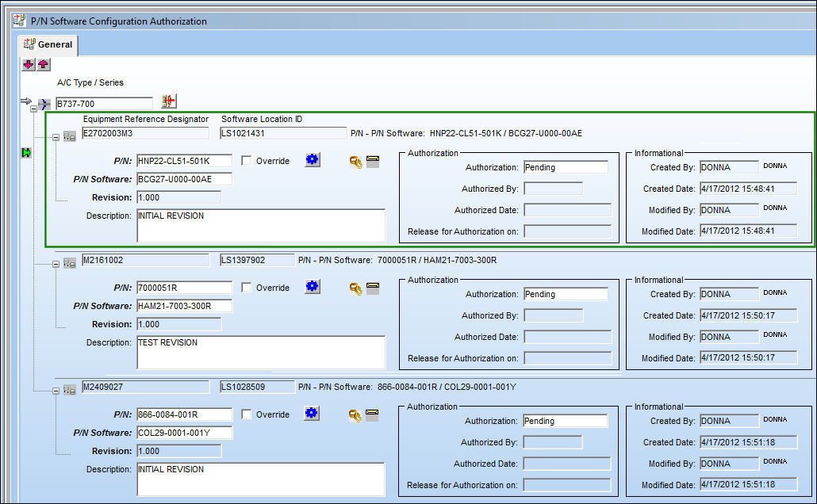Viewport: 817px width, 504px height.
Task: Click the pink up-arrow collapse-all icon
Action: point(44,64)
